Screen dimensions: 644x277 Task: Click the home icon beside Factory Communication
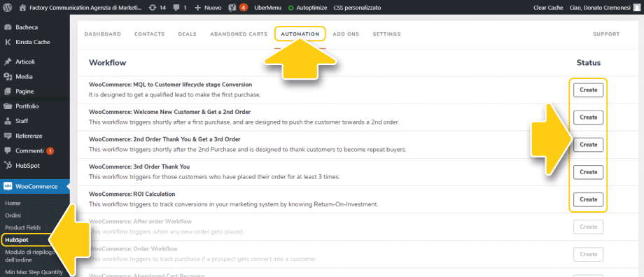(22, 8)
